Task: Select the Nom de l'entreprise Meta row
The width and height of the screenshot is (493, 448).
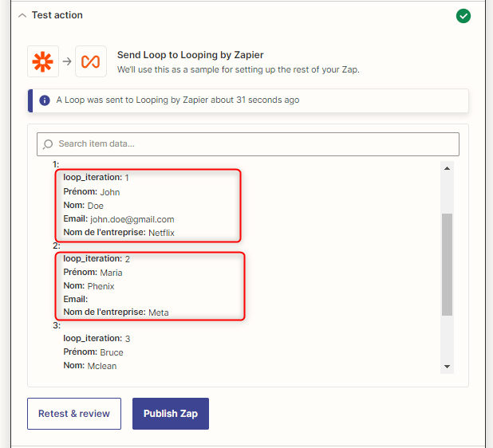Action: click(116, 312)
